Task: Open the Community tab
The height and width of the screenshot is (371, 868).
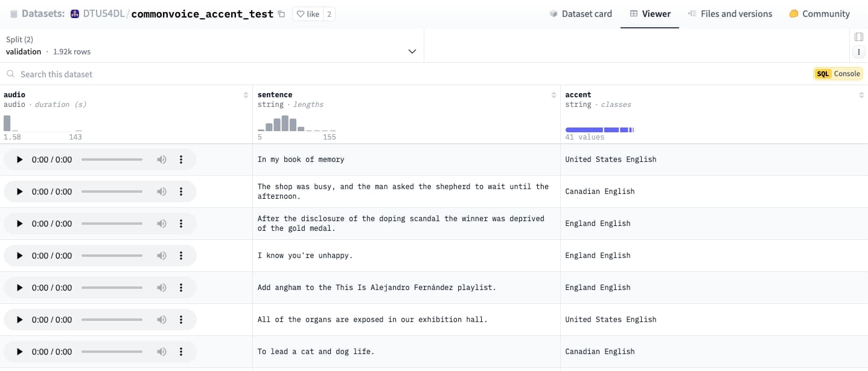Action: pos(819,13)
